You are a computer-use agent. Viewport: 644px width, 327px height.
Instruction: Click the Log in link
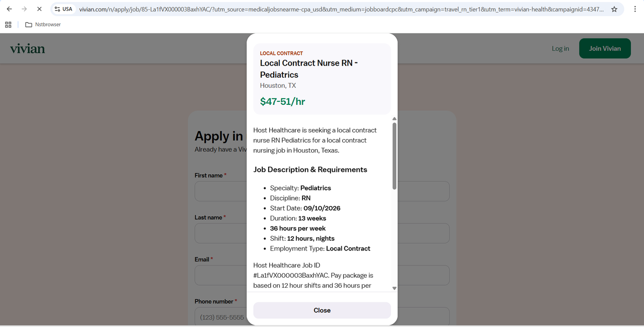(560, 48)
